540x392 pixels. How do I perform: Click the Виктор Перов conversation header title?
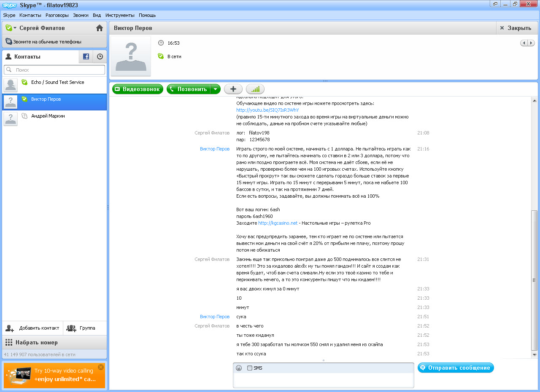(133, 28)
